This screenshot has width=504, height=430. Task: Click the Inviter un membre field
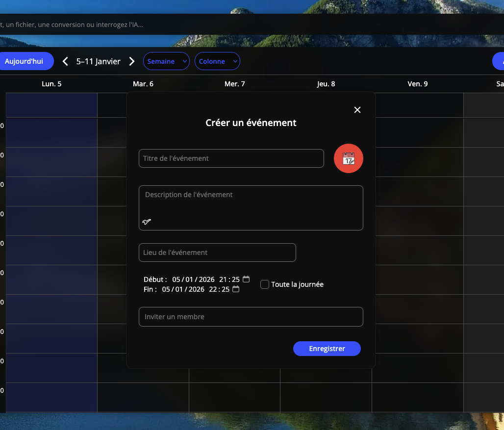(251, 317)
